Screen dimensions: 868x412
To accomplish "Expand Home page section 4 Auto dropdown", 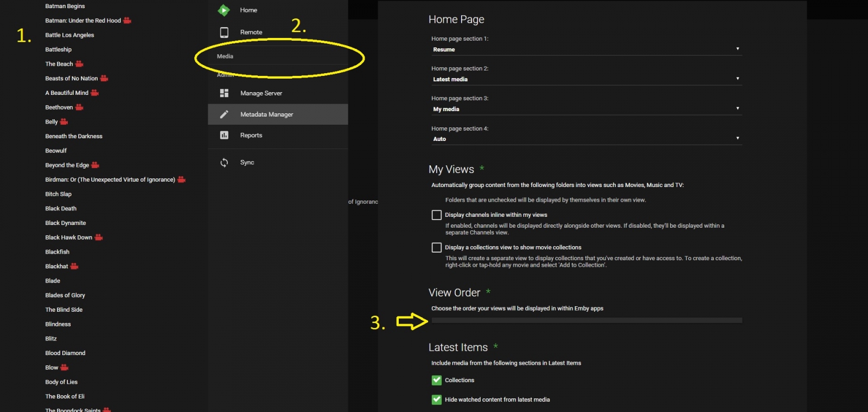I will (586, 139).
